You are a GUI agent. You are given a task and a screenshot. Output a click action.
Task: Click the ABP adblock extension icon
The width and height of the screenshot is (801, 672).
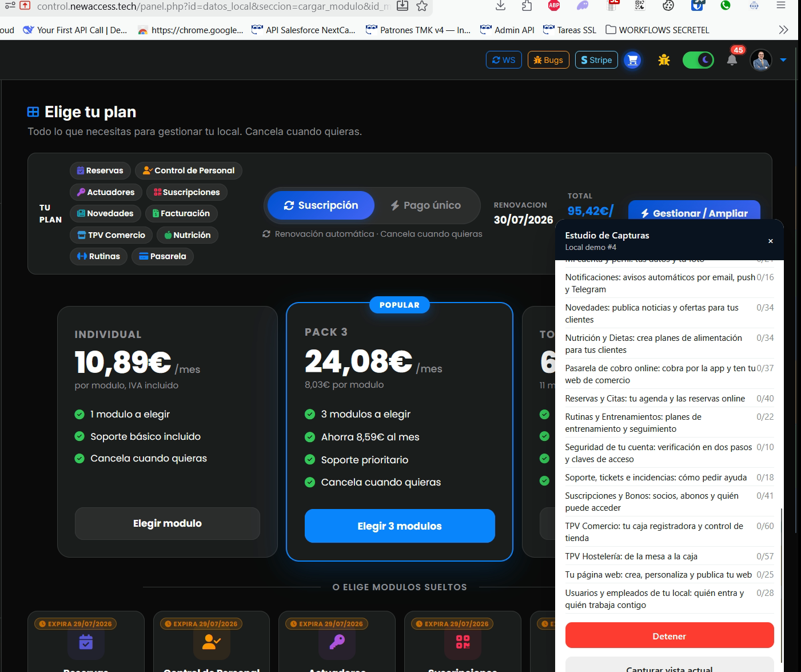[x=554, y=6]
